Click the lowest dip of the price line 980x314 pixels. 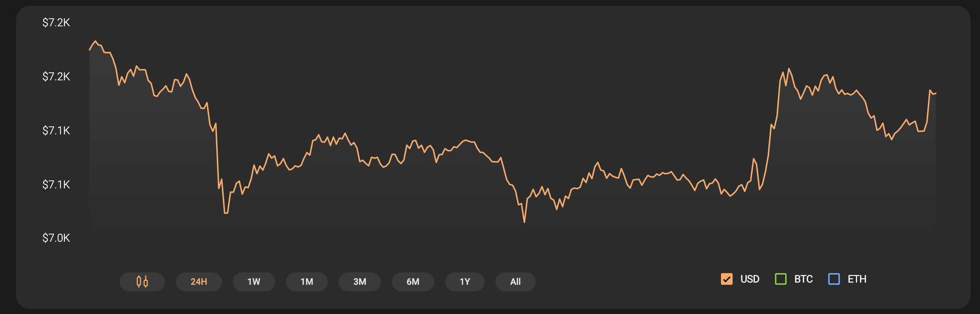(524, 222)
